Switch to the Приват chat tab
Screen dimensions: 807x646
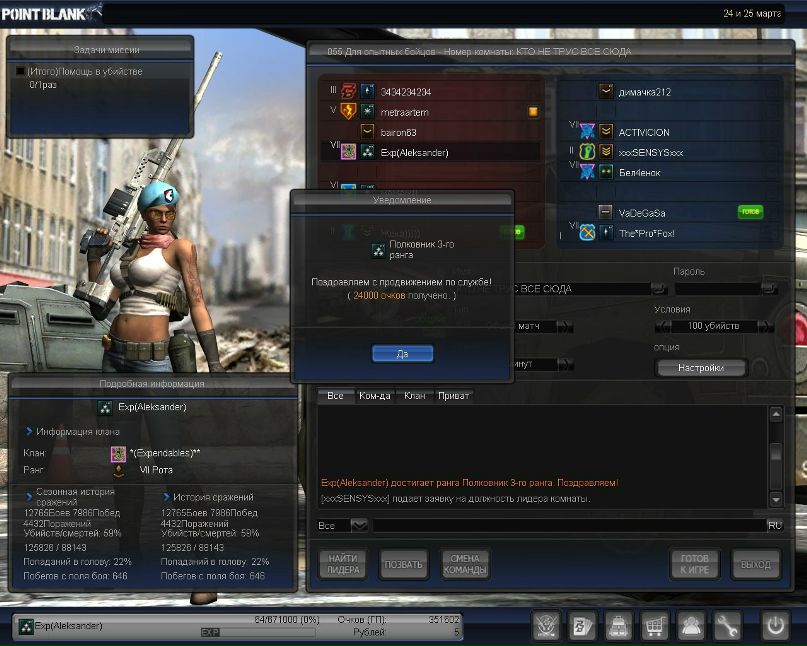(453, 396)
